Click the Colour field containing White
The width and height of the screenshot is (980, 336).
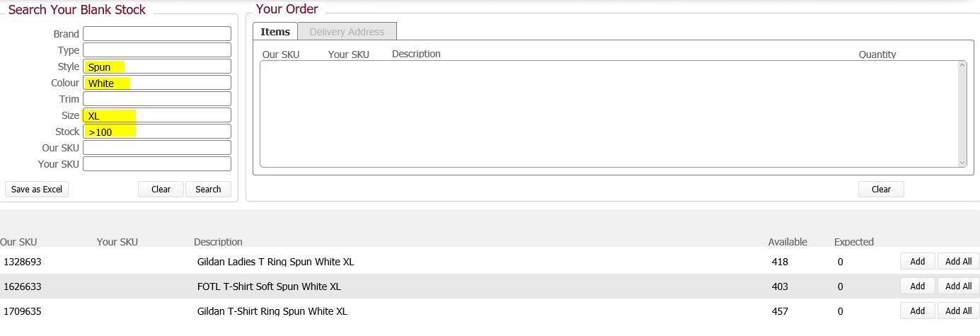(157, 83)
